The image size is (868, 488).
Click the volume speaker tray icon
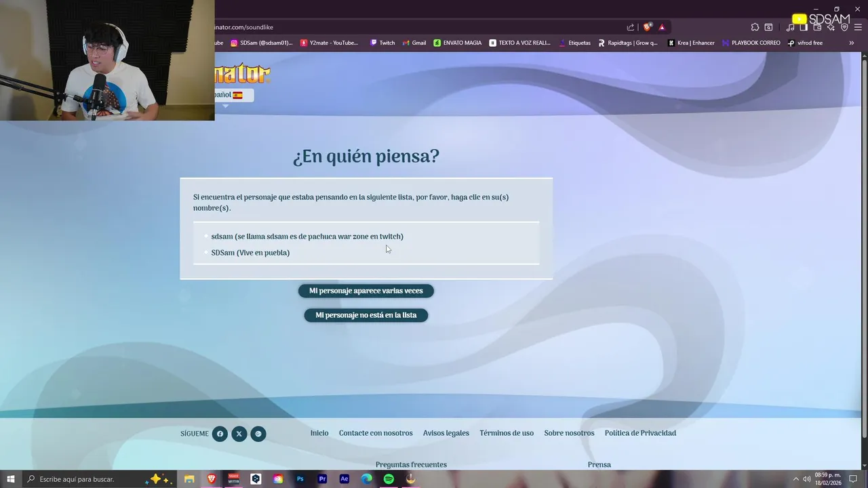pos(806,479)
